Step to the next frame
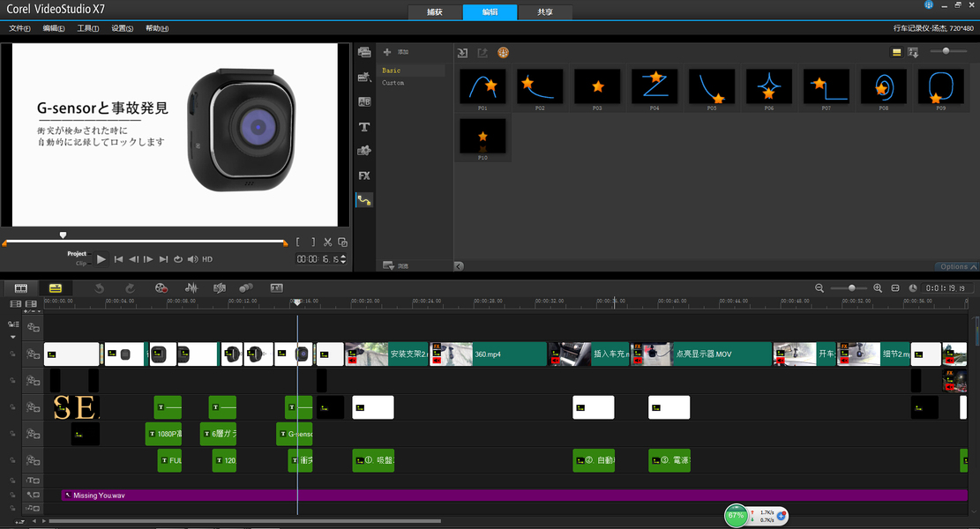980x529 pixels. point(148,259)
